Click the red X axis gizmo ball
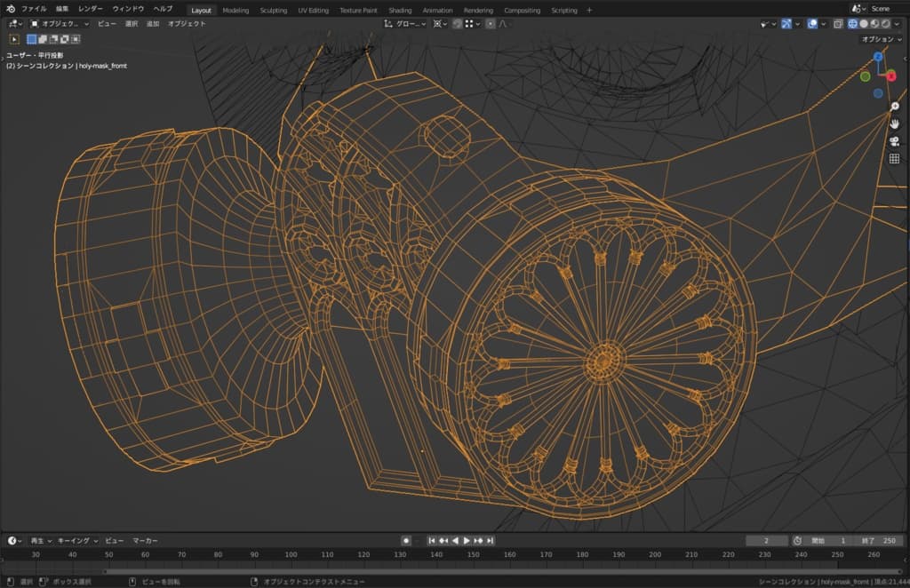Image resolution: width=910 pixels, height=588 pixels. pyautogui.click(x=891, y=75)
